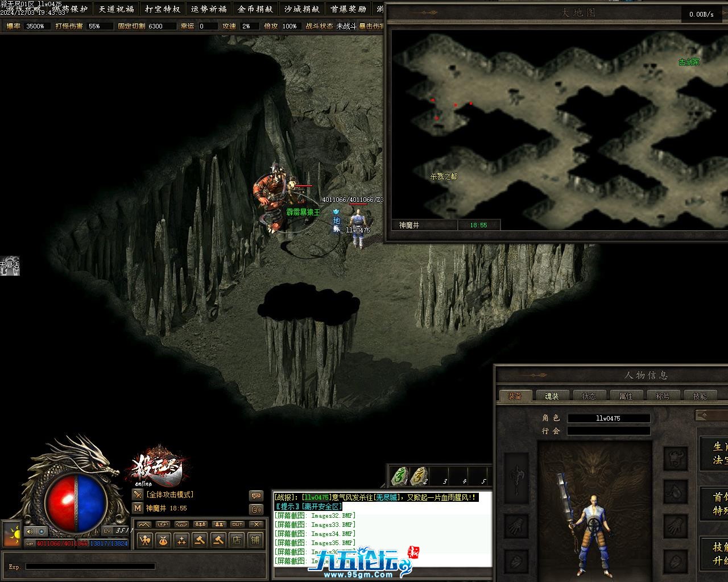
Task: Click the 天道祝福 top menu button
Action: click(115, 9)
